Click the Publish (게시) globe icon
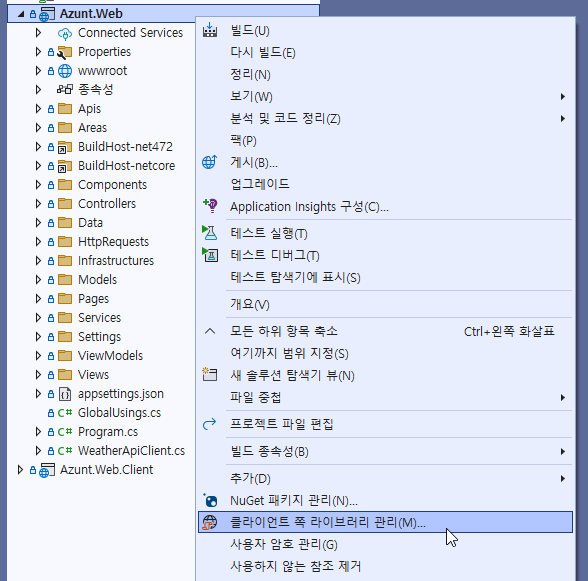Viewport: 588px width, 581px height. pos(210,162)
